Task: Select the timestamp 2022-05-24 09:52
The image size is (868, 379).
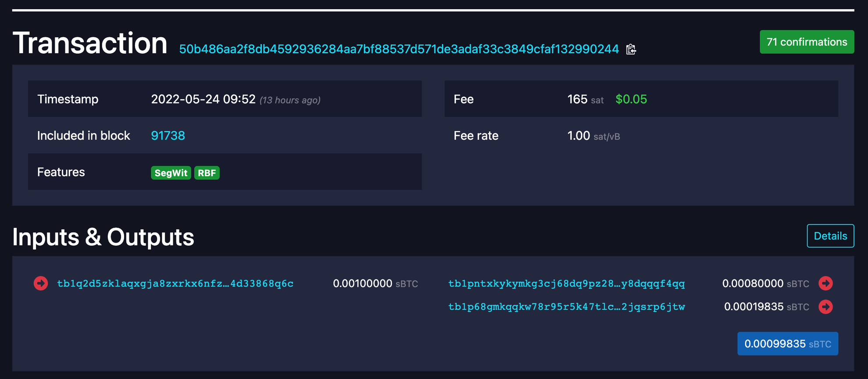Action: pyautogui.click(x=203, y=99)
